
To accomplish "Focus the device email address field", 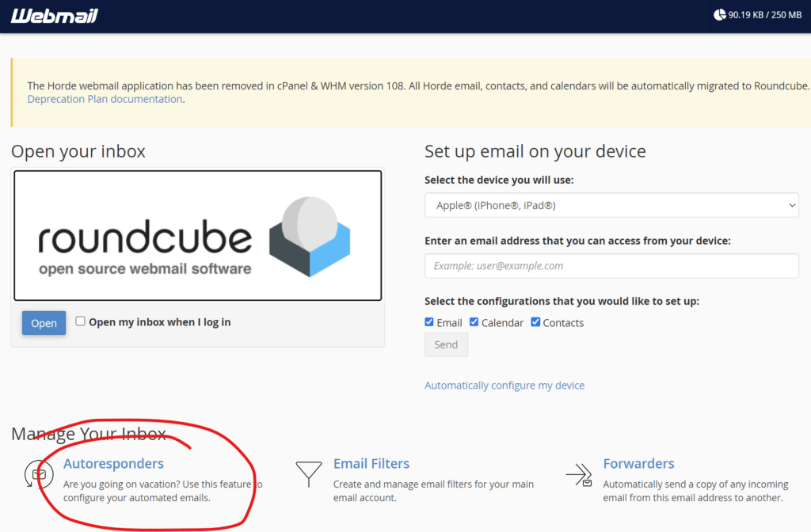I will [x=611, y=266].
